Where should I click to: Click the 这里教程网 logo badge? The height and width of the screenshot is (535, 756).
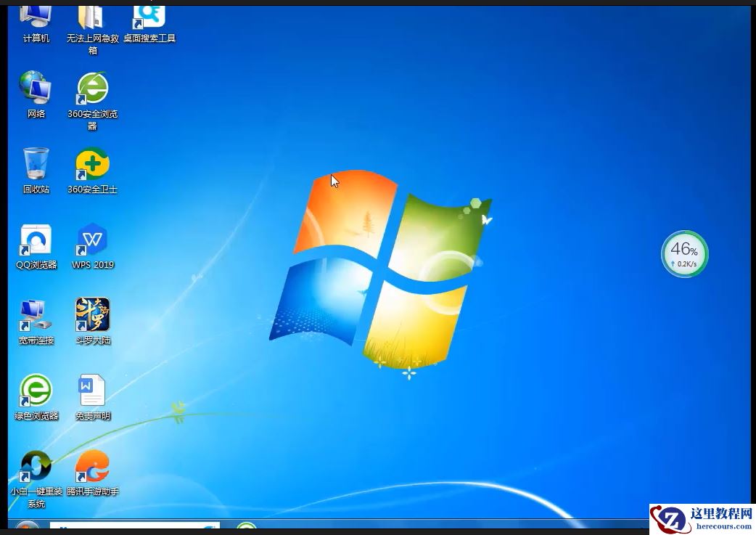click(671, 519)
